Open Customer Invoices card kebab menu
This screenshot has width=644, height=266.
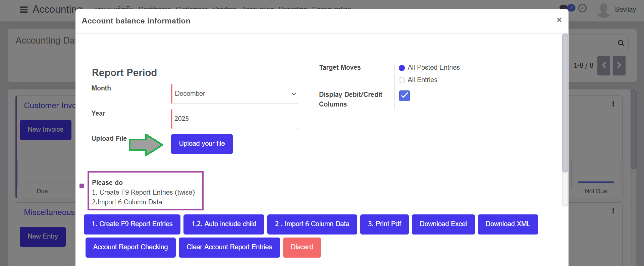coord(613,104)
